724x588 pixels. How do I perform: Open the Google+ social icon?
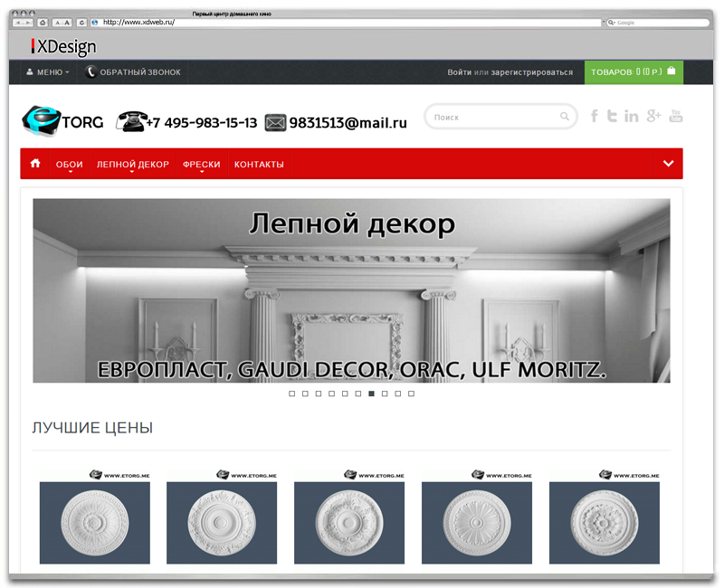[x=653, y=116]
